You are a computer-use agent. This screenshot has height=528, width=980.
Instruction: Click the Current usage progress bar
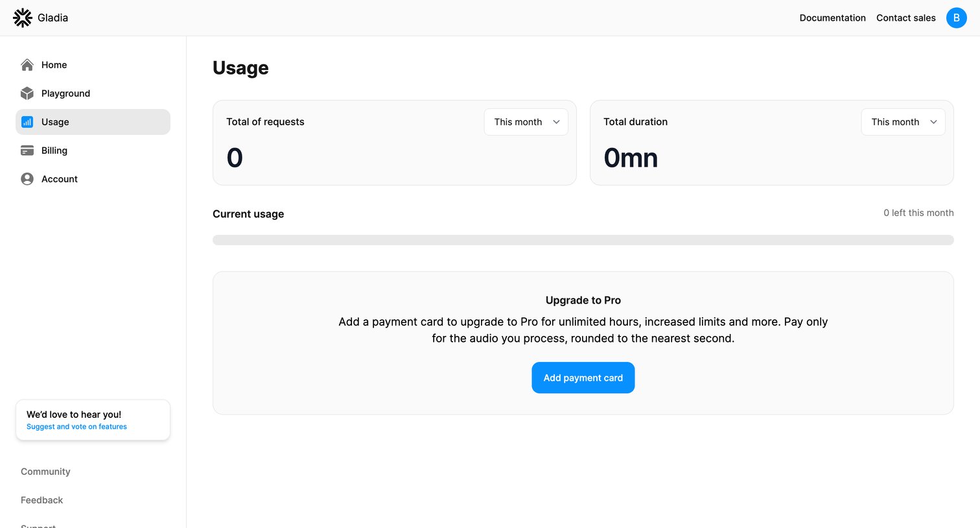[x=583, y=240]
